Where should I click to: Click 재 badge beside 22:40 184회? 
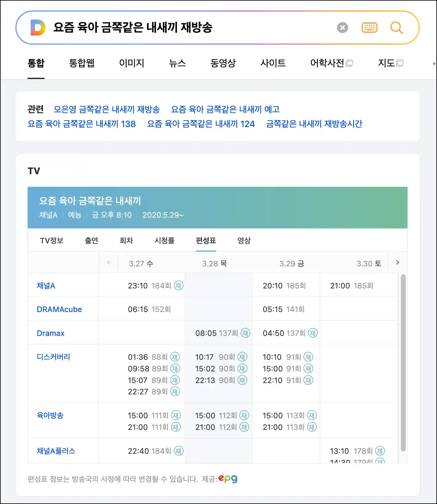178,451
